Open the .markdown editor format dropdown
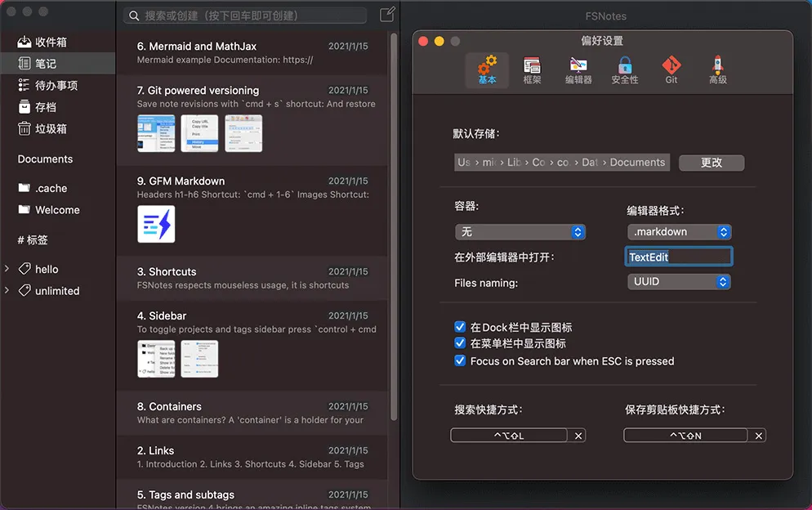The height and width of the screenshot is (510, 812). [x=679, y=232]
